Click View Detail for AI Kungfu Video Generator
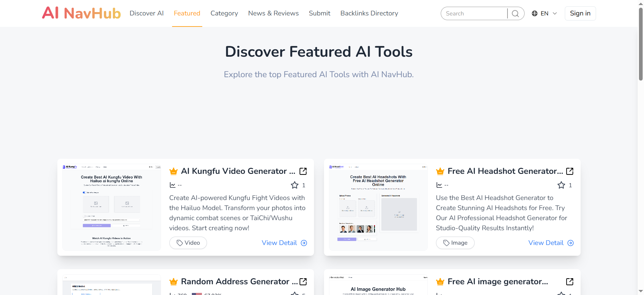Viewport: 644px width, 295px height. pos(284,243)
